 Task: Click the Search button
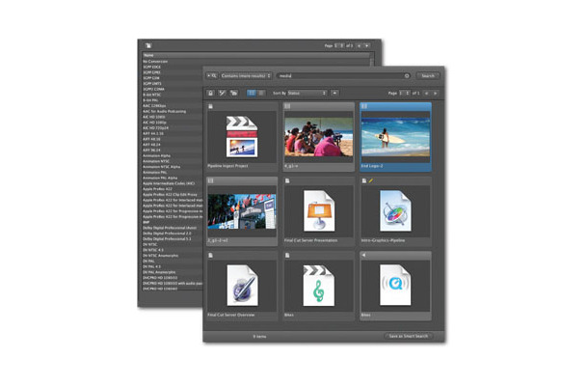[428, 76]
